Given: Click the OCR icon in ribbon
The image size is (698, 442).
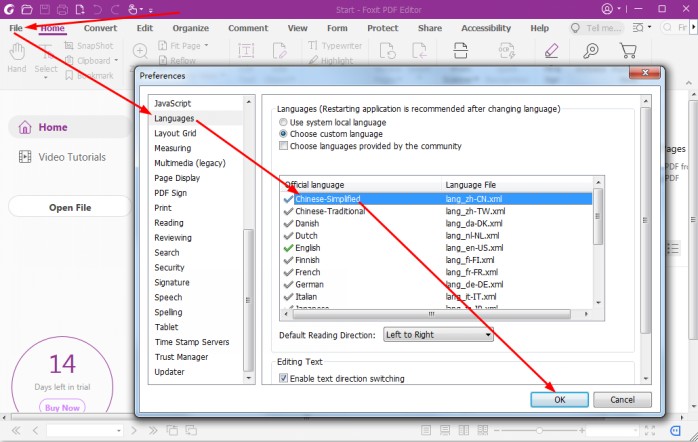Looking at the screenshot, I should pyautogui.click(x=507, y=50).
